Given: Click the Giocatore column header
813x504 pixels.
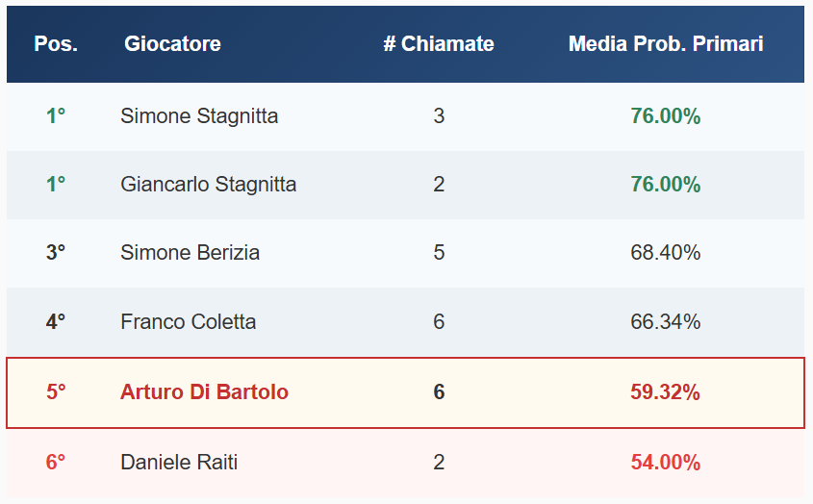Looking at the screenshot, I should pos(172,44).
